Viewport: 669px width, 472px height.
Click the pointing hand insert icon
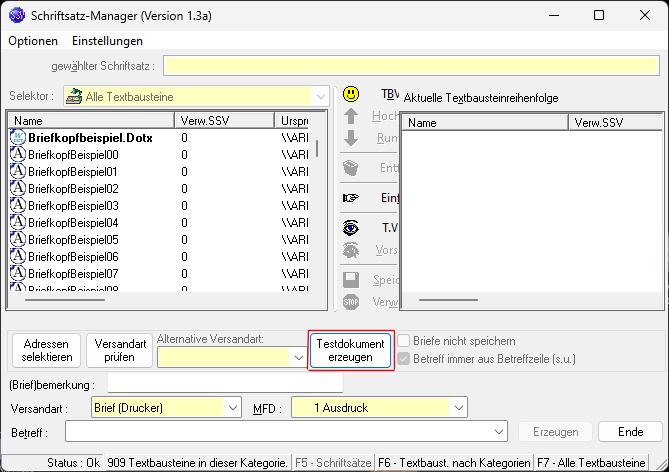click(351, 198)
